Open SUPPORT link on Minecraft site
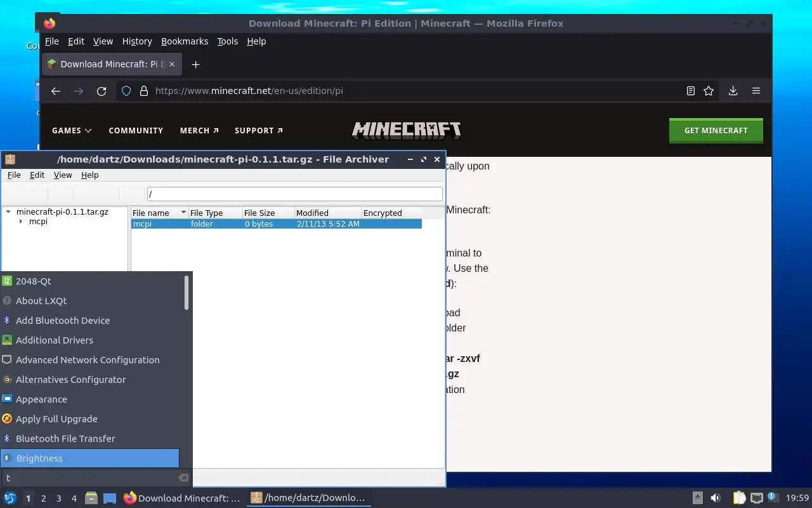This screenshot has height=508, width=812. click(x=259, y=130)
